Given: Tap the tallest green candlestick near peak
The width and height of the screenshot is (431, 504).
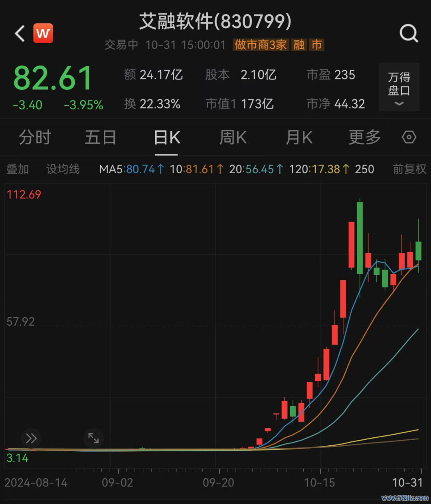Looking at the screenshot, I should click(360, 238).
